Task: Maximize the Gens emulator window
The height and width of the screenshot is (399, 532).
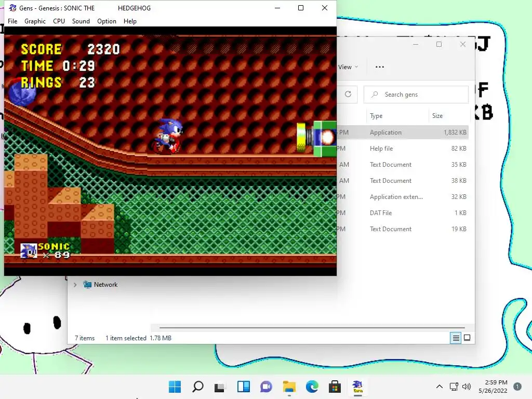Action: coord(301,8)
